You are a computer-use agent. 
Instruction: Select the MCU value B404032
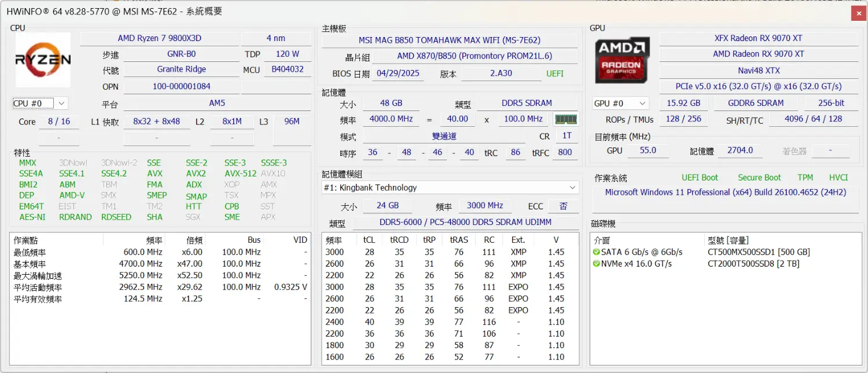(x=288, y=69)
